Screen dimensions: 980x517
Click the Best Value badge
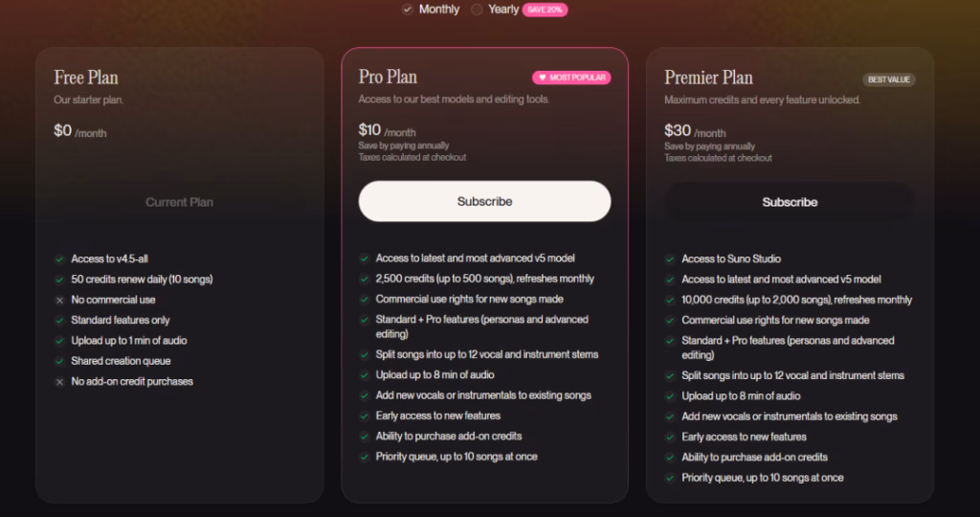point(889,79)
